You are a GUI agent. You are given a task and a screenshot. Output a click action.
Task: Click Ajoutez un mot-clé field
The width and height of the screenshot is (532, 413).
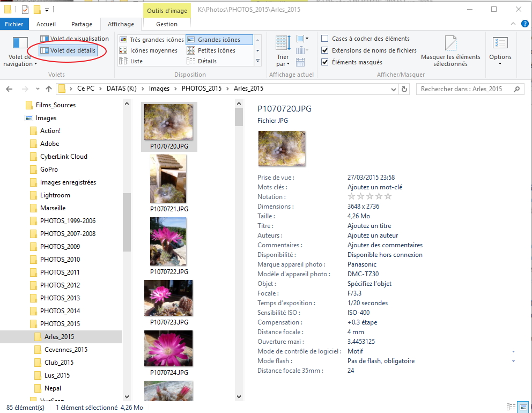pos(375,187)
